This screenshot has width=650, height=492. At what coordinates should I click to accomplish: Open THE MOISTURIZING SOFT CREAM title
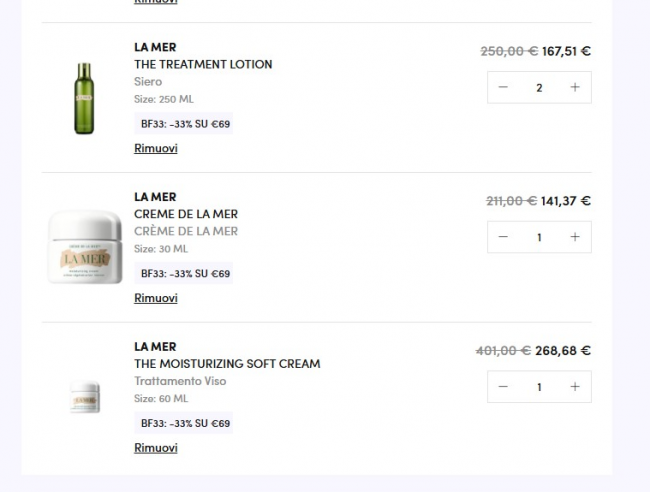click(227, 364)
